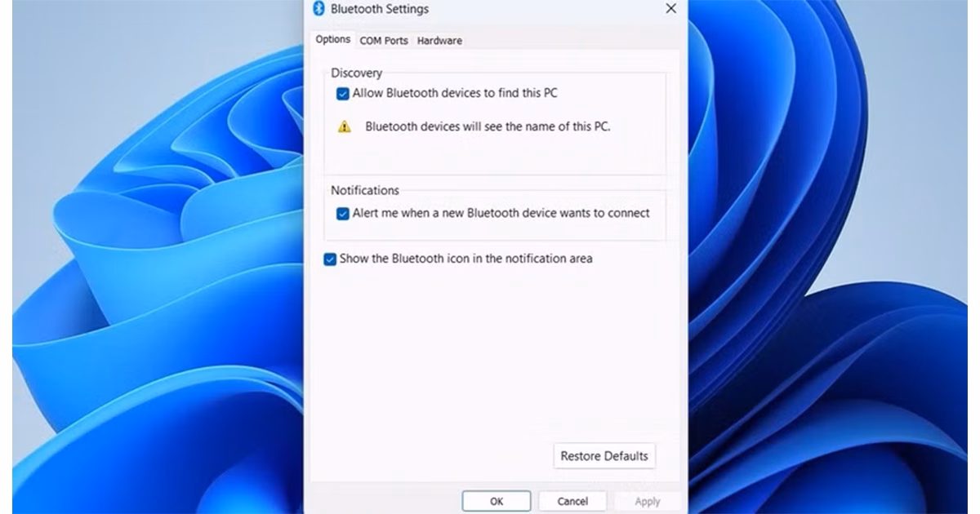Switch to the Options tab
980x514 pixels.
(333, 40)
